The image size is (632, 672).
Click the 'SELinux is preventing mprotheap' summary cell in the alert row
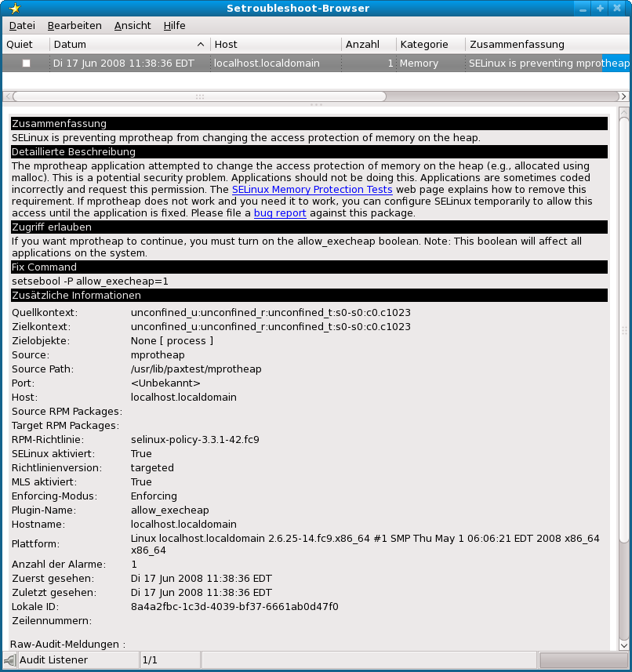549,64
